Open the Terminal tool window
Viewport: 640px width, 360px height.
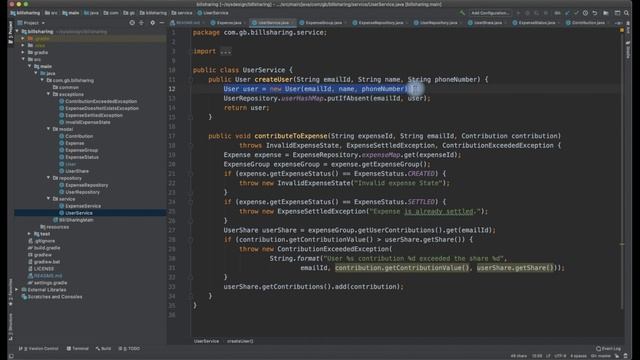coord(78,349)
